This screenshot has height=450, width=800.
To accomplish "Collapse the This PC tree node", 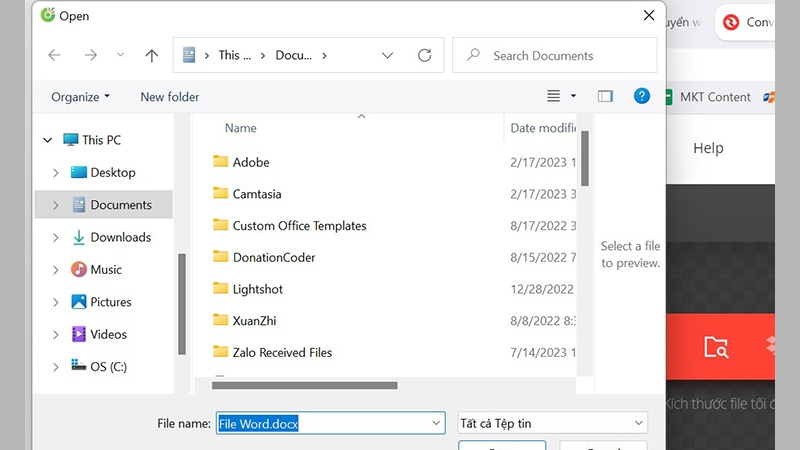I will [47, 140].
